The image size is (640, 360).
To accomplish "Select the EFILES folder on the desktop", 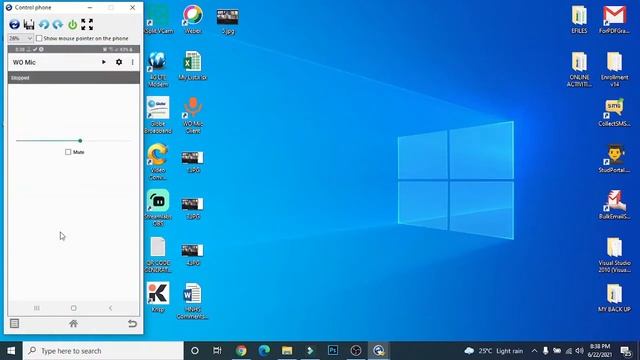I will tap(579, 19).
